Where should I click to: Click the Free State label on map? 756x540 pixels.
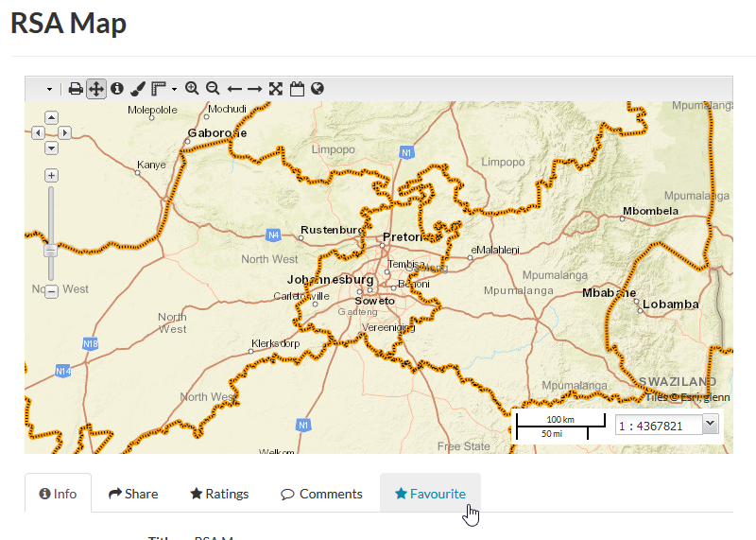pyautogui.click(x=463, y=446)
